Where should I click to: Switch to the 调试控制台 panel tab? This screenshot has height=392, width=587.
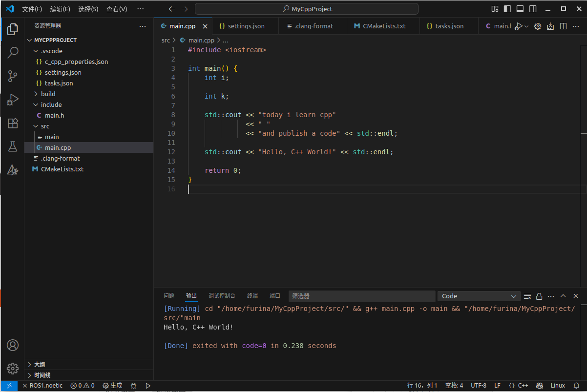click(x=222, y=296)
